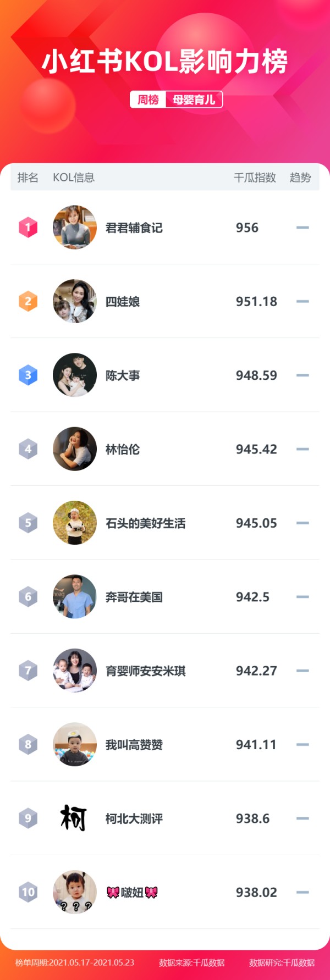Select the 周榜 weekly ranking tab
This screenshot has height=980, width=330.
point(148,99)
